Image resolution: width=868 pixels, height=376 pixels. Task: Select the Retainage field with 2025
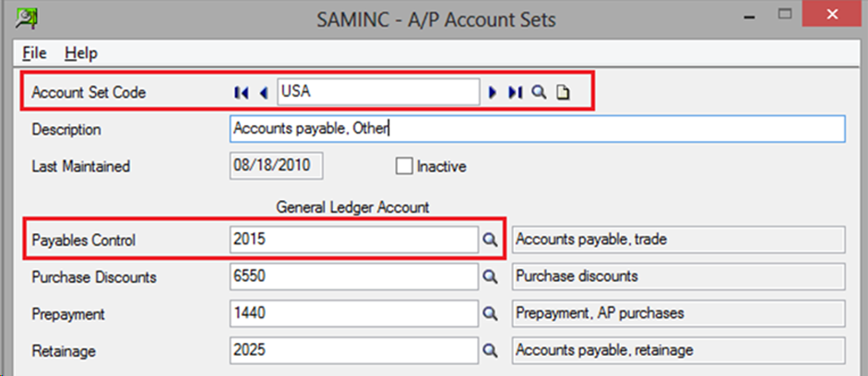coord(353,350)
